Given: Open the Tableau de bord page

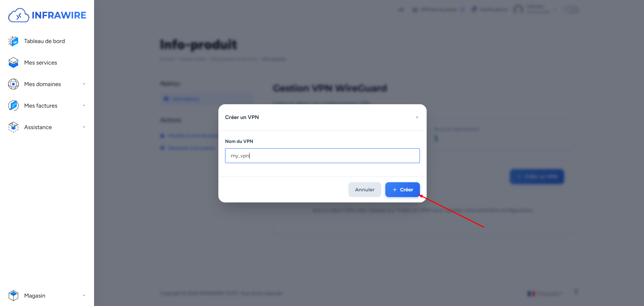Looking at the screenshot, I should (45, 41).
